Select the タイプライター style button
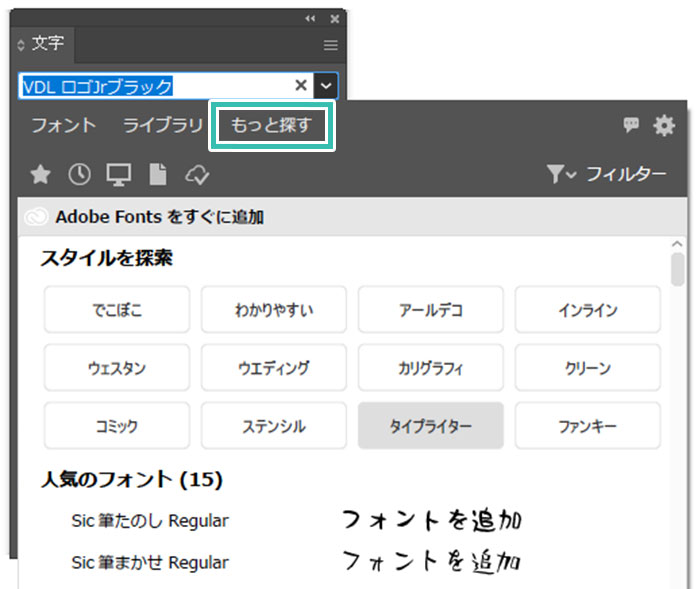Image resolution: width=700 pixels, height=589 pixels. click(x=430, y=426)
